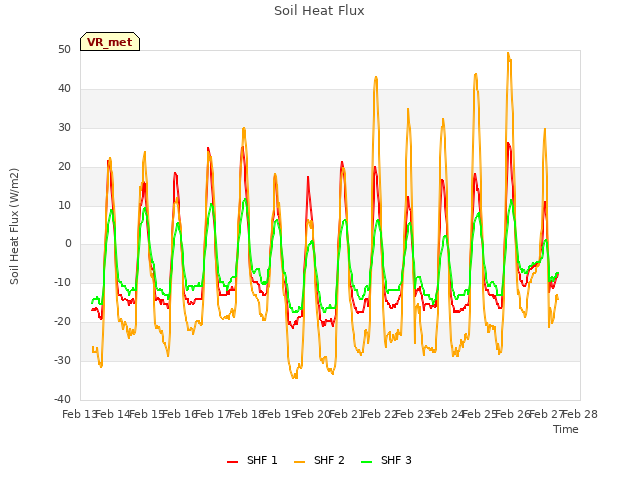
Task: Click the green SHF 3 legend marker
Action: 367,462
